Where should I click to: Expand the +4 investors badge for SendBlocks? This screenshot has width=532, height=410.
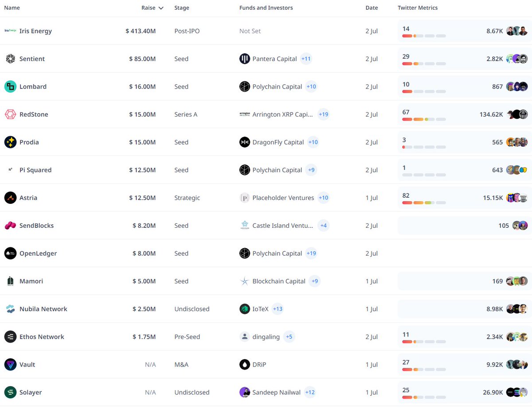324,226
